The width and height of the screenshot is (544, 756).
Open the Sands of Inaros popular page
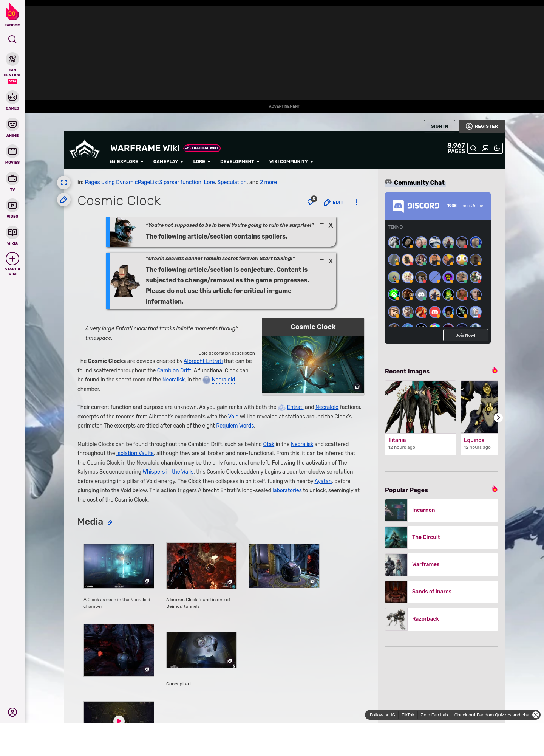pos(442,592)
